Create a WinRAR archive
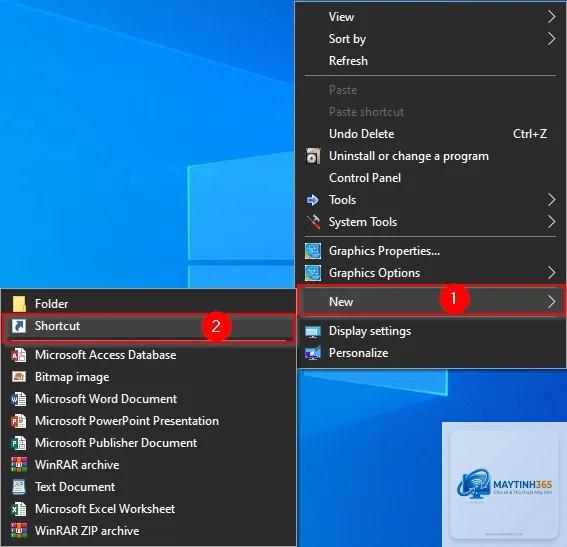567x547 pixels. tap(148, 465)
